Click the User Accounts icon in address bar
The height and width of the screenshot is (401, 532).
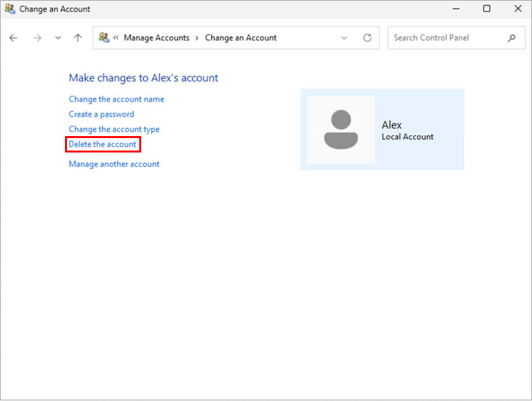104,38
